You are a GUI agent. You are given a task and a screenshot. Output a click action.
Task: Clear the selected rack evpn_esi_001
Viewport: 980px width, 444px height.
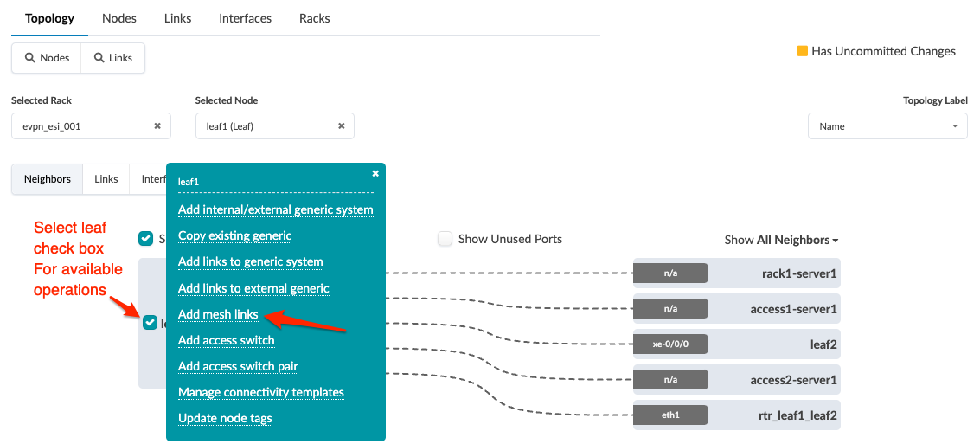coord(157,126)
